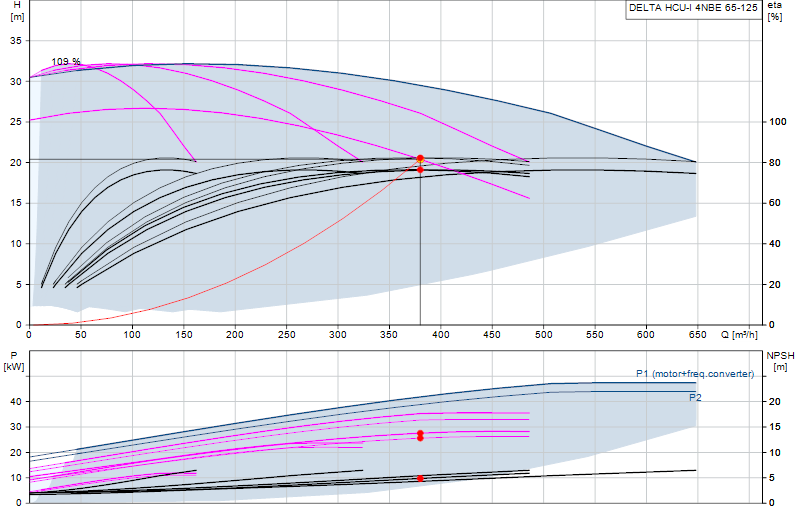This screenshot has width=800, height=520.
Task: Click the 100 eta axis tick label
Action: (778, 121)
